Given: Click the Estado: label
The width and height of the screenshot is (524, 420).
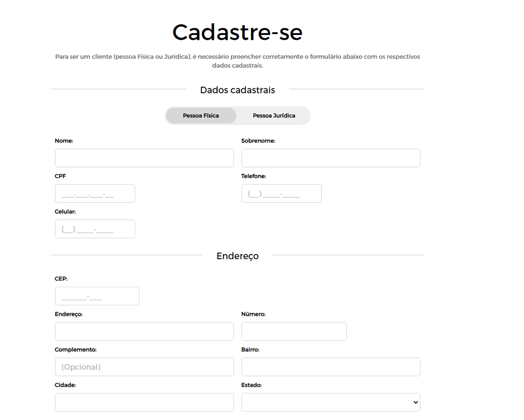Looking at the screenshot, I should point(251,385).
